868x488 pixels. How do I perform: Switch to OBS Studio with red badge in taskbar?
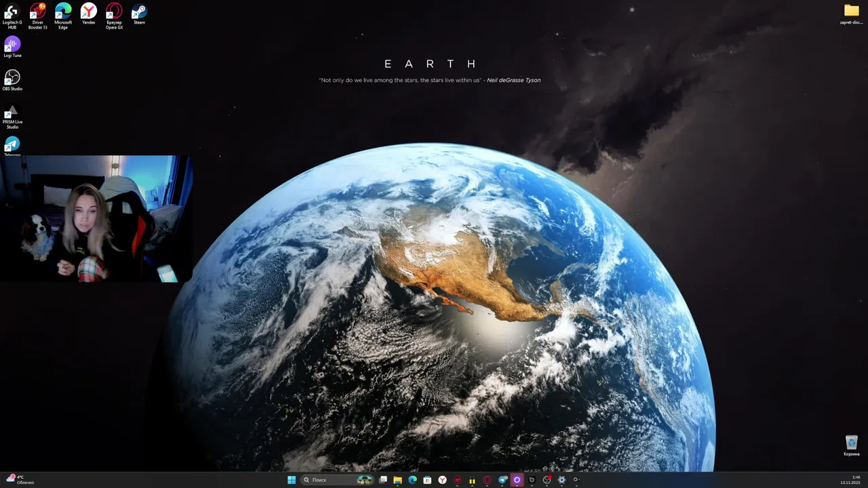click(547, 480)
